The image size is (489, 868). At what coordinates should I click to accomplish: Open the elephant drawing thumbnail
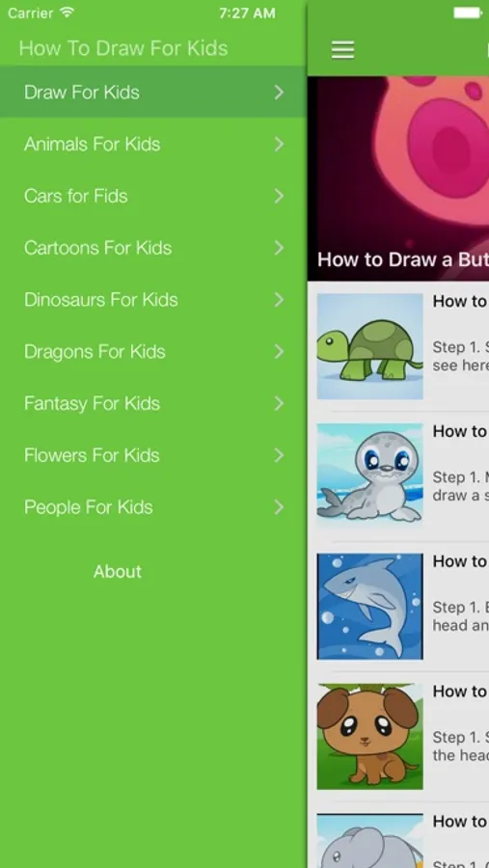(370, 840)
